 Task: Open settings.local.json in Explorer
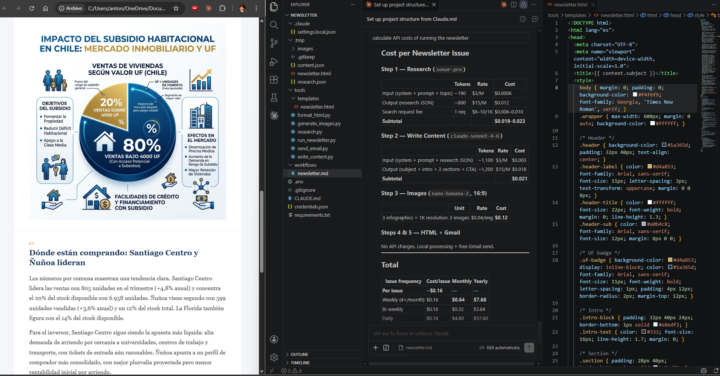tap(316, 32)
